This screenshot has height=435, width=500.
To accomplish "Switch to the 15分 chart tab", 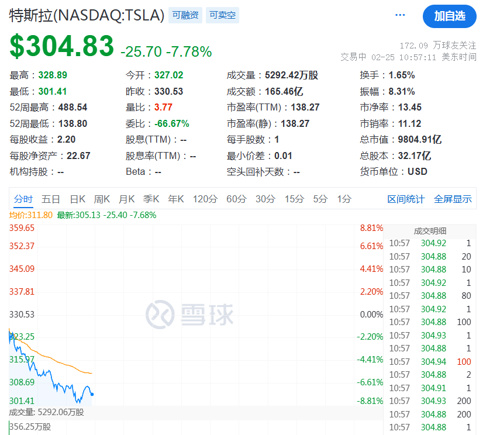I will (x=294, y=199).
